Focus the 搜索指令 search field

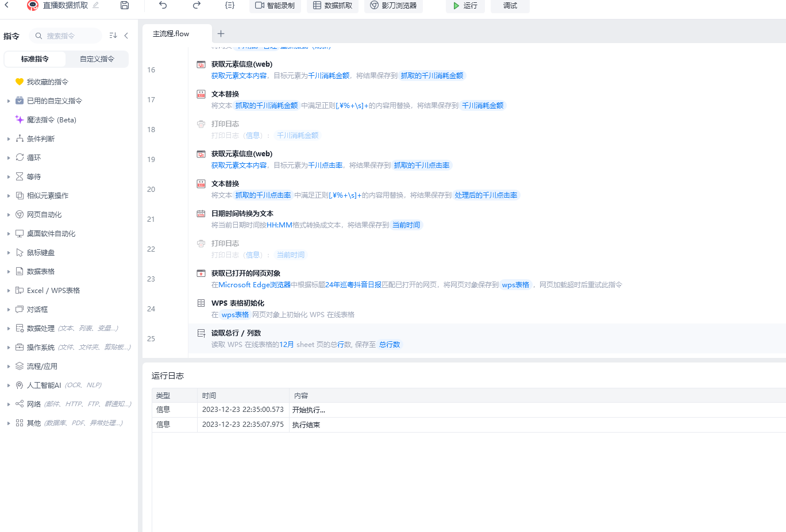[65, 36]
